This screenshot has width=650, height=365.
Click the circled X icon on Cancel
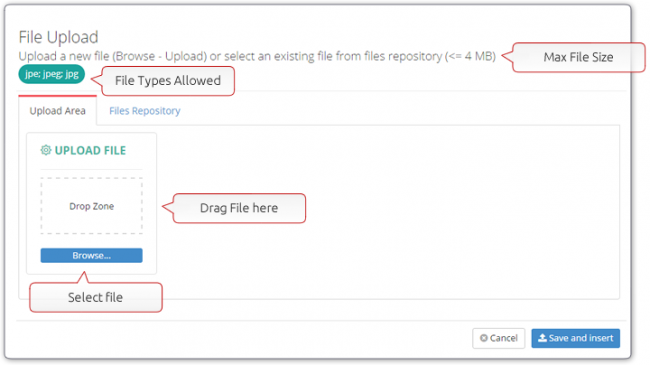483,338
